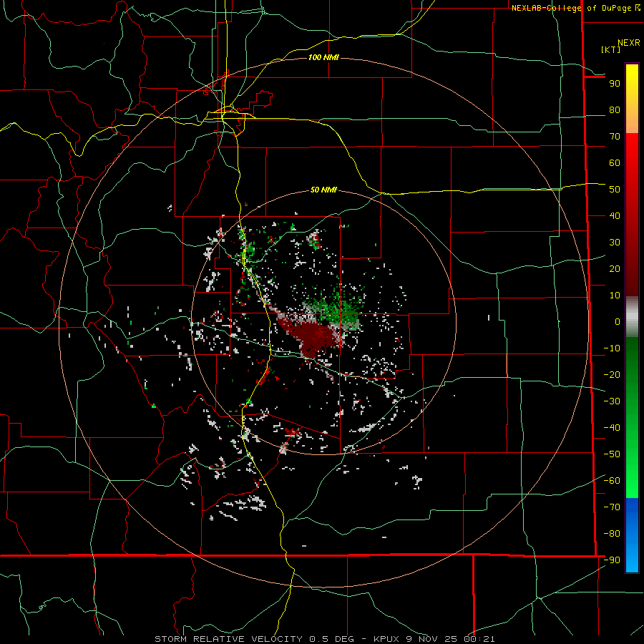Click the bright red segment of the color bar
Image resolution: width=644 pixels, height=644 pixels.
pos(632,152)
